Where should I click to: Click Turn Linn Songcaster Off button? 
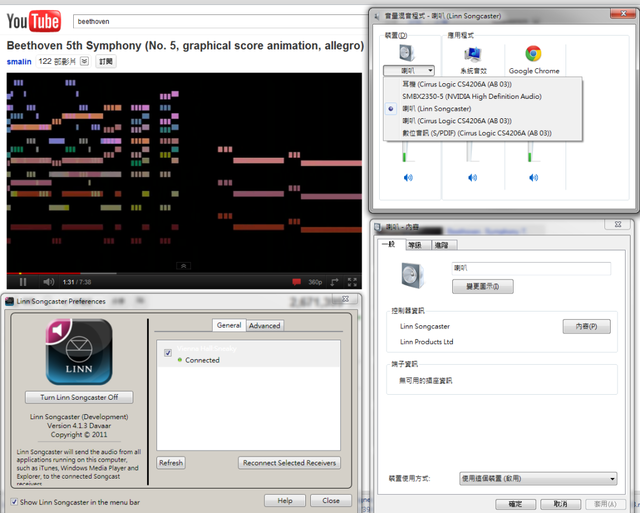point(79,397)
